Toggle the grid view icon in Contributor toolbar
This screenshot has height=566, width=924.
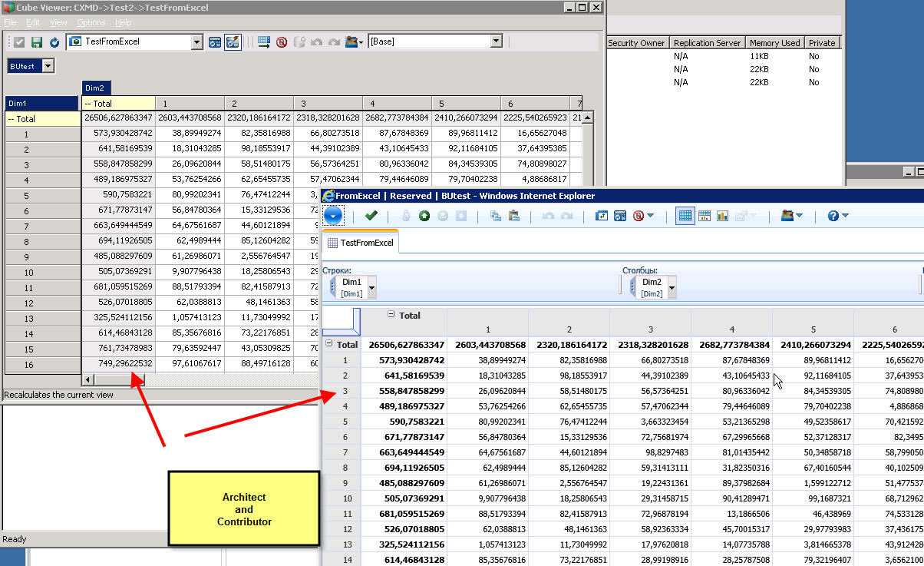pyautogui.click(x=685, y=216)
